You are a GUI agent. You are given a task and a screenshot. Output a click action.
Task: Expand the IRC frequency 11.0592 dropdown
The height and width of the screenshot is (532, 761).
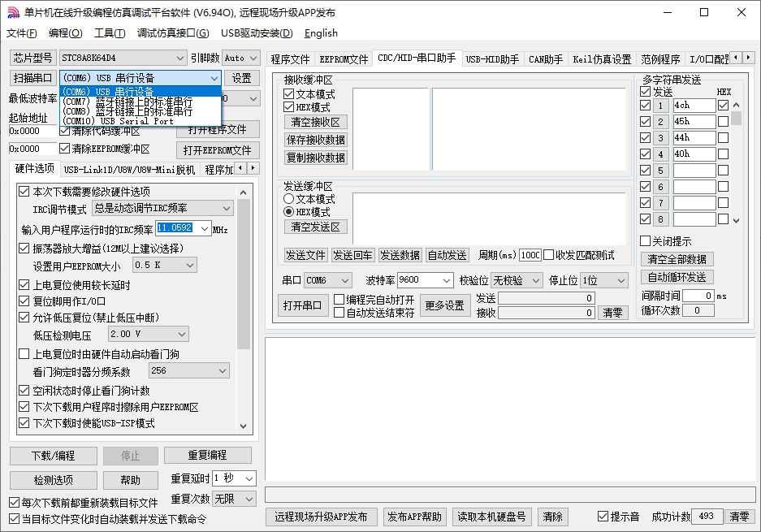click(x=205, y=228)
